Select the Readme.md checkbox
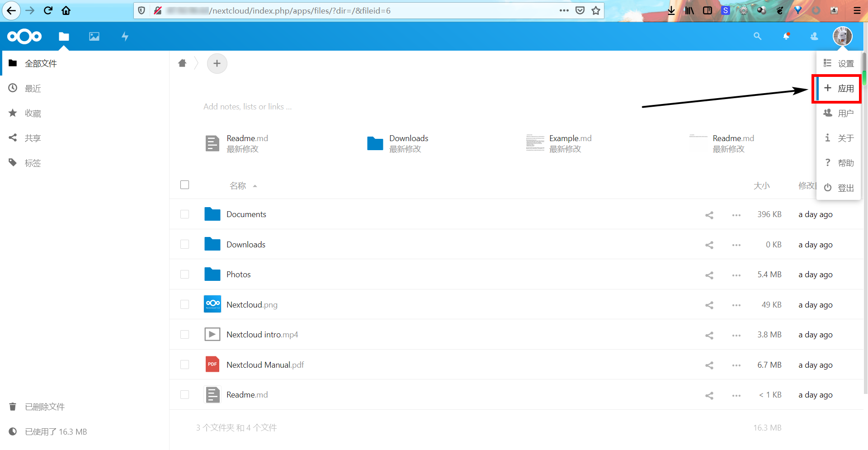868x450 pixels. pos(184,394)
